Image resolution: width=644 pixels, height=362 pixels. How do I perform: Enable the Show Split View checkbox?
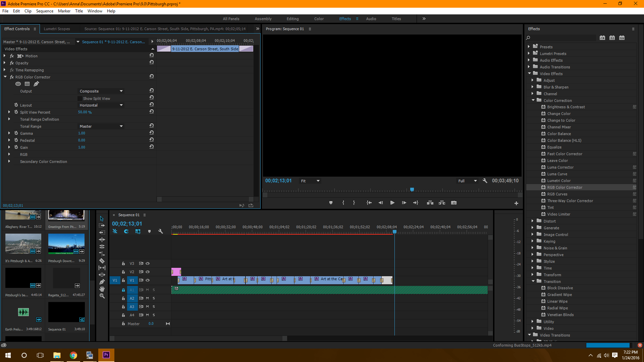(x=80, y=99)
